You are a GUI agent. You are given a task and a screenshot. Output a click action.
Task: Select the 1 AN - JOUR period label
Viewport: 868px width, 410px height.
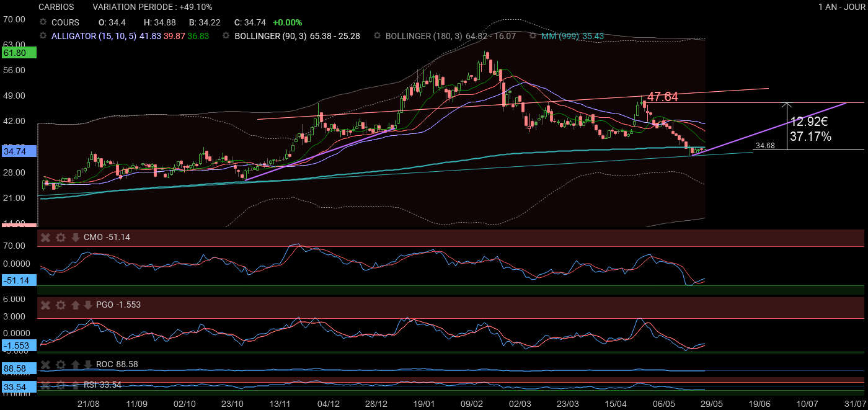(x=841, y=7)
